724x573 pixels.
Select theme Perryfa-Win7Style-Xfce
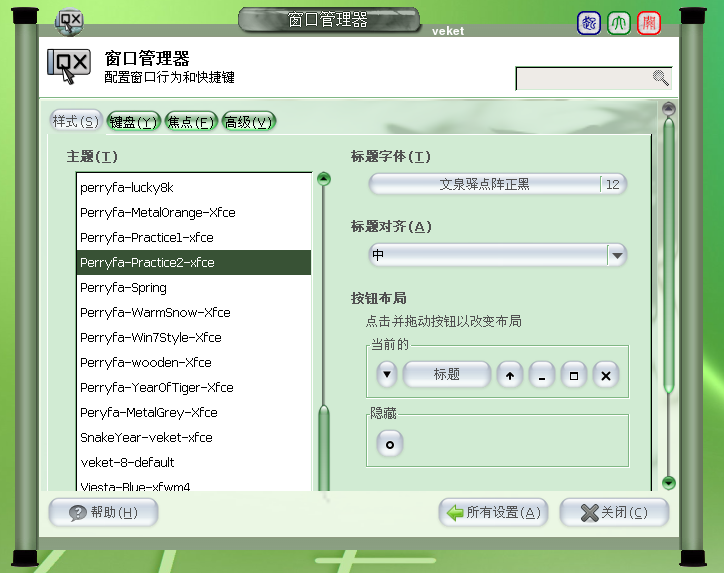point(193,337)
